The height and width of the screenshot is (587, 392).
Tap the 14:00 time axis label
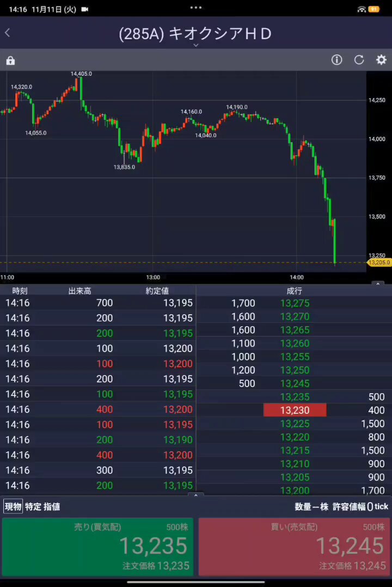tap(297, 277)
